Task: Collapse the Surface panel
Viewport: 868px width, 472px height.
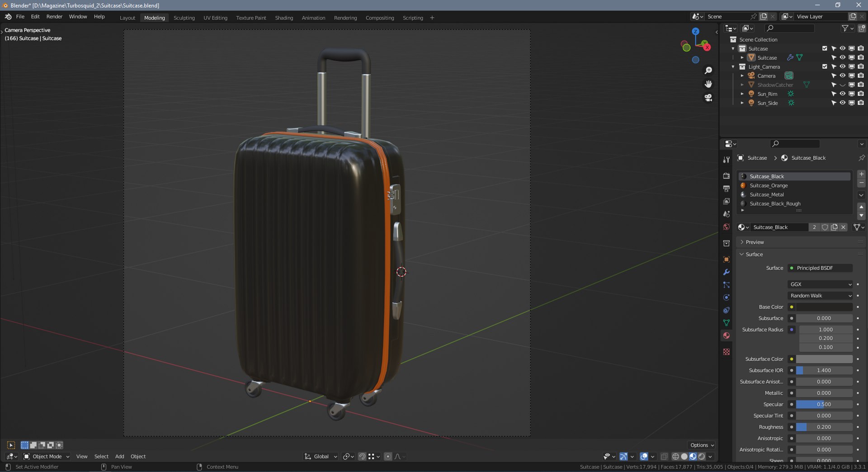Action: tap(754, 255)
